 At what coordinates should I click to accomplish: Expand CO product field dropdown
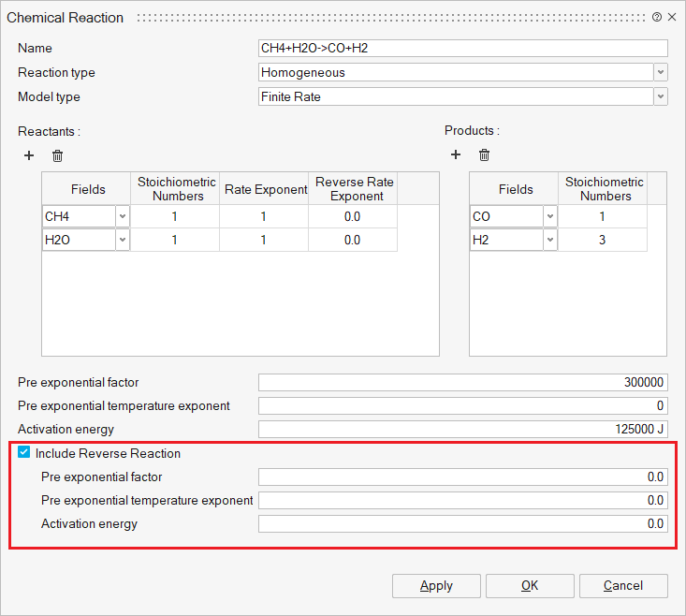click(550, 216)
